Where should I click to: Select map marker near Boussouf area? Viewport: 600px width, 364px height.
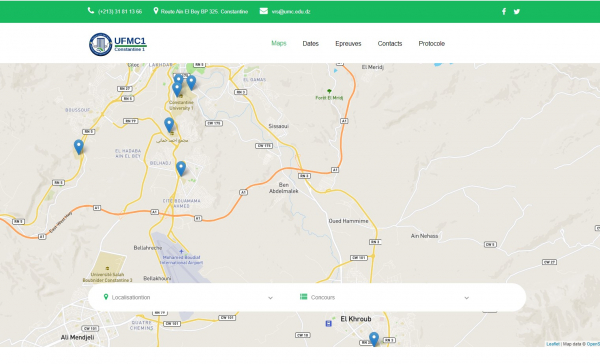pos(78,147)
